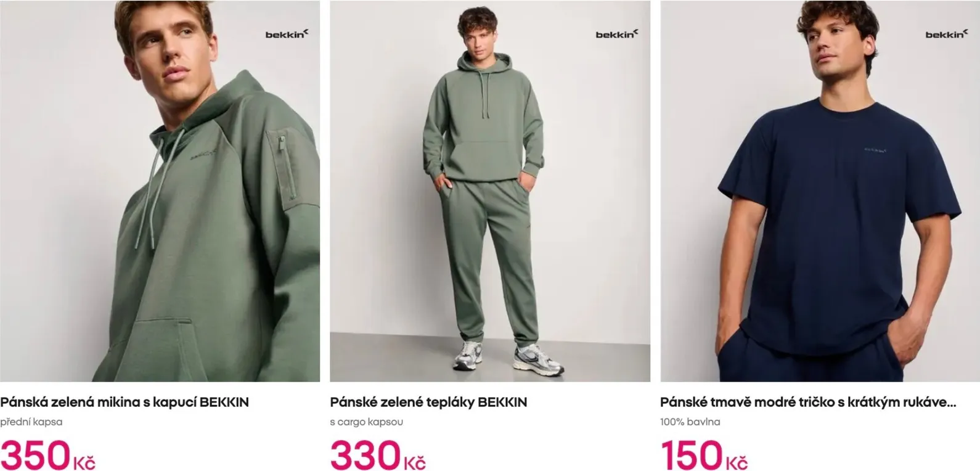Click the silver sneakers in tracksuit photo
Image resolution: width=980 pixels, height=471 pixels.
(x=509, y=357)
